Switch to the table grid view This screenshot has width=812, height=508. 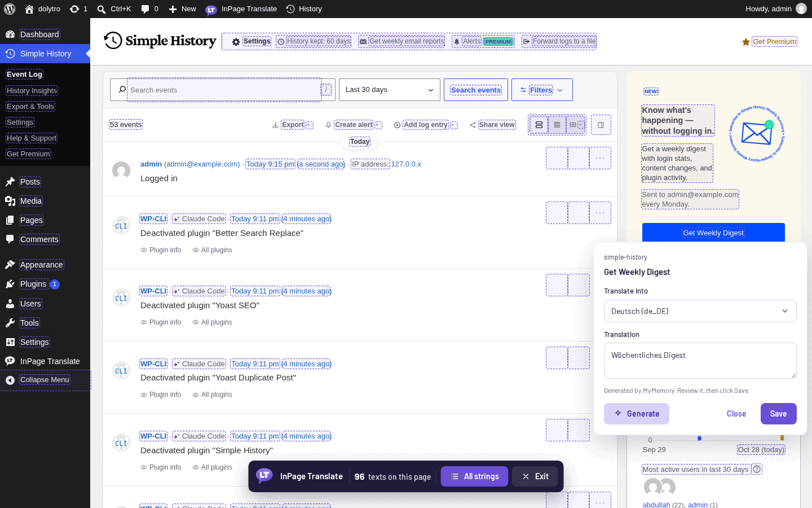[x=575, y=125]
